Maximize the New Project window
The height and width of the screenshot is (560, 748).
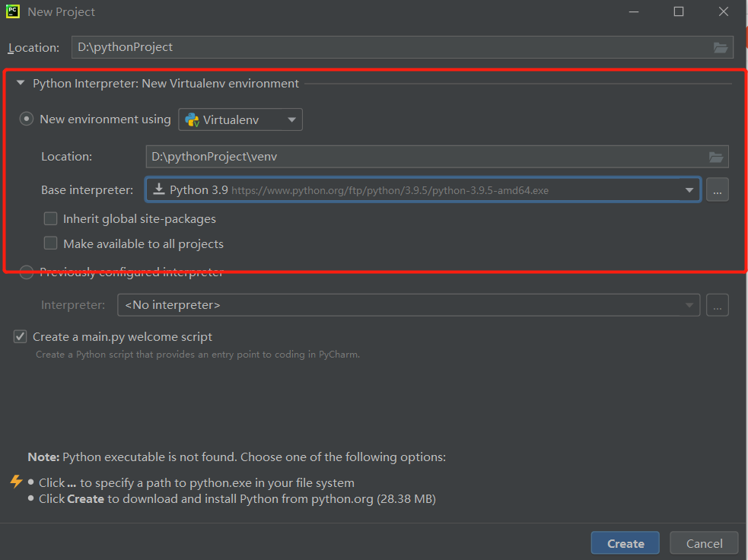[678, 12]
